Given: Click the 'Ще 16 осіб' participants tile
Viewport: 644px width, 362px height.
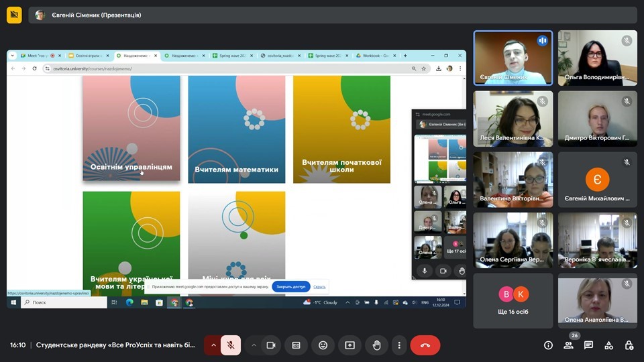Looking at the screenshot, I should [513, 300].
